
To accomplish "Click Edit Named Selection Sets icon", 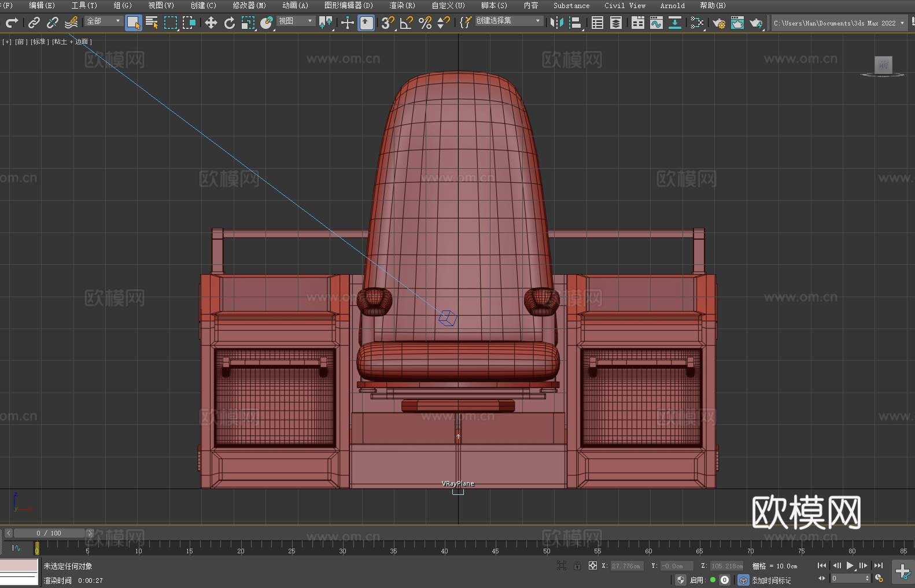I will point(466,23).
